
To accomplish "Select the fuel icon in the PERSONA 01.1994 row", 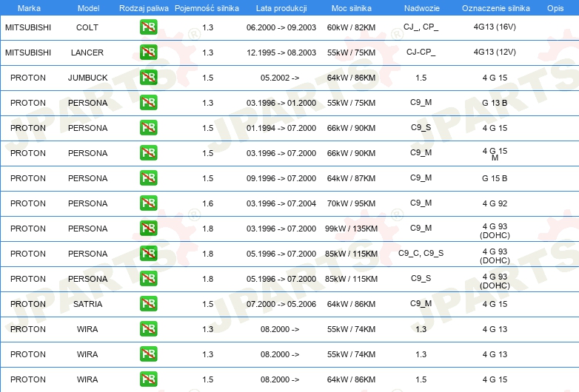I will [x=148, y=127].
